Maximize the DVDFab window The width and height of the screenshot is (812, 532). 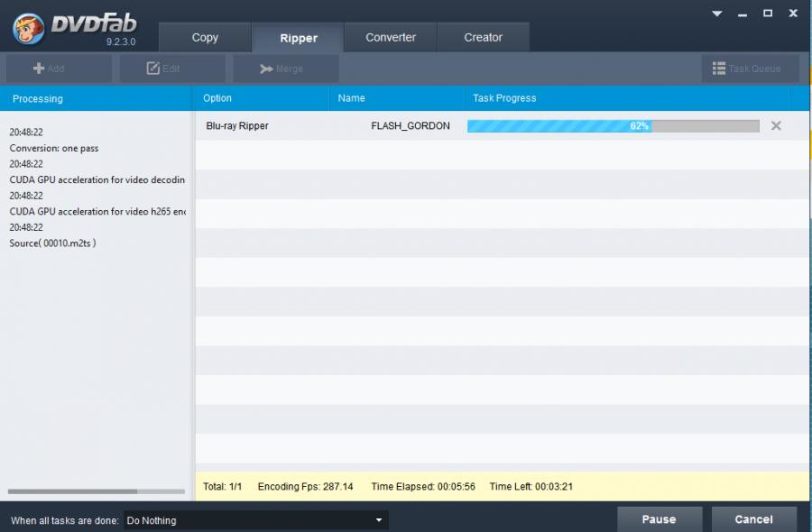tap(768, 14)
